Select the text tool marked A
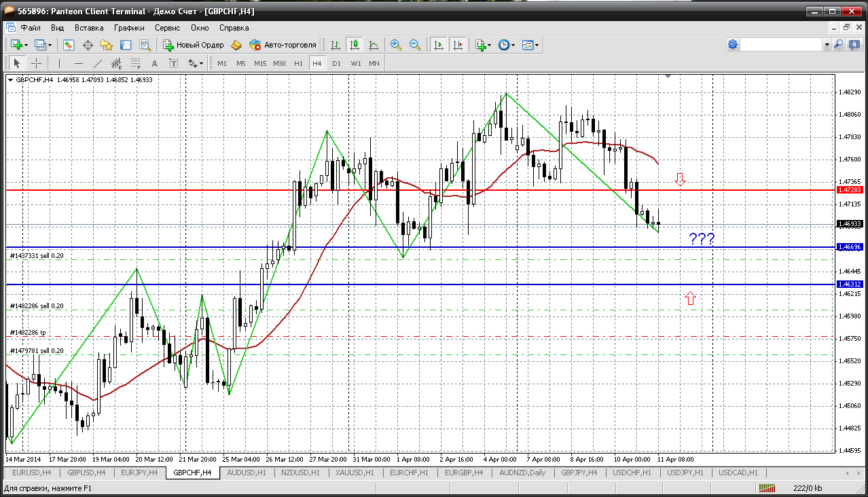The image size is (868, 497). click(x=155, y=63)
